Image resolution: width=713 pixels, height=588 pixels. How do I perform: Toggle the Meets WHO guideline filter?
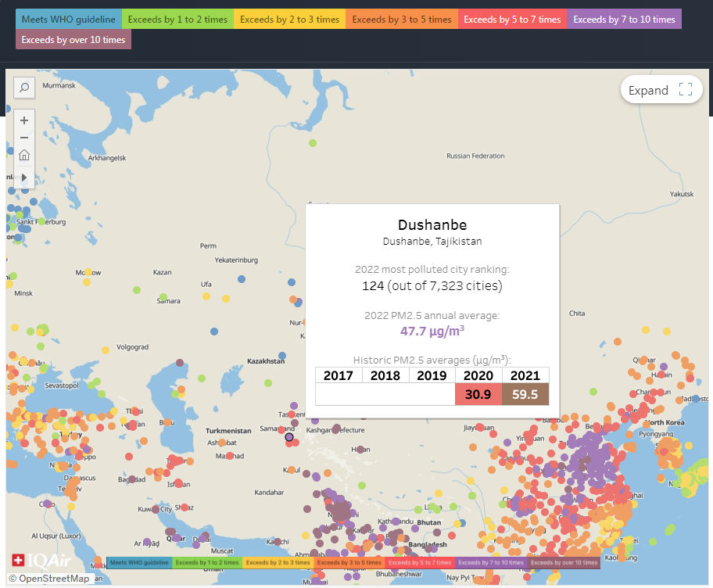(x=69, y=19)
